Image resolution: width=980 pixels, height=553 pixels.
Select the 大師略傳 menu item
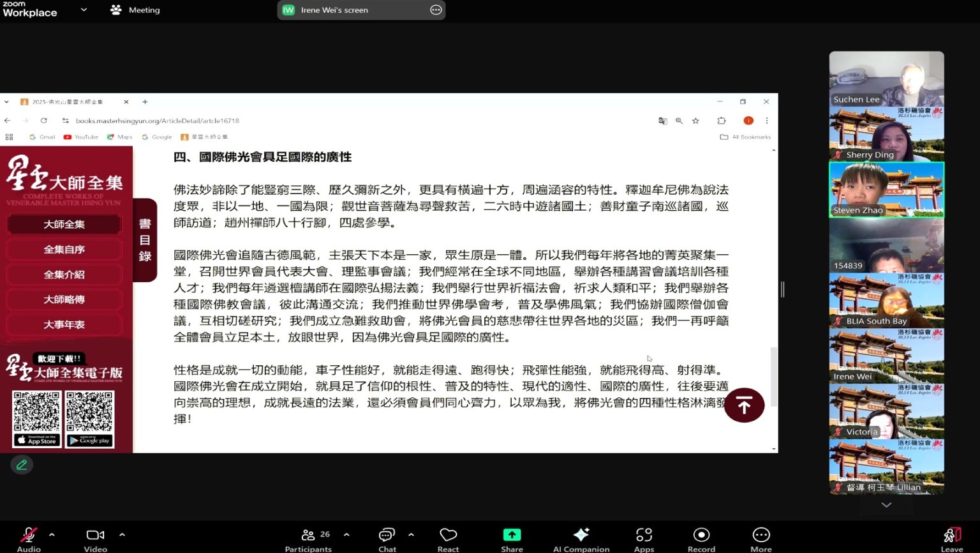click(x=64, y=299)
